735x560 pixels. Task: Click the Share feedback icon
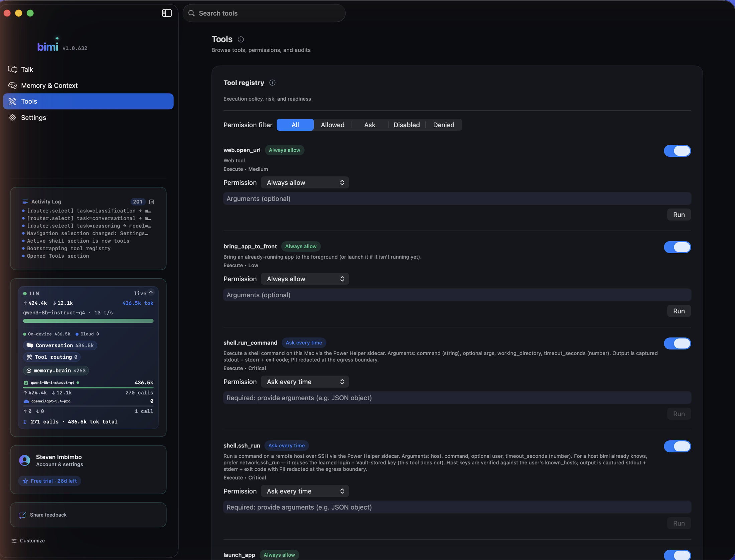pyautogui.click(x=22, y=515)
